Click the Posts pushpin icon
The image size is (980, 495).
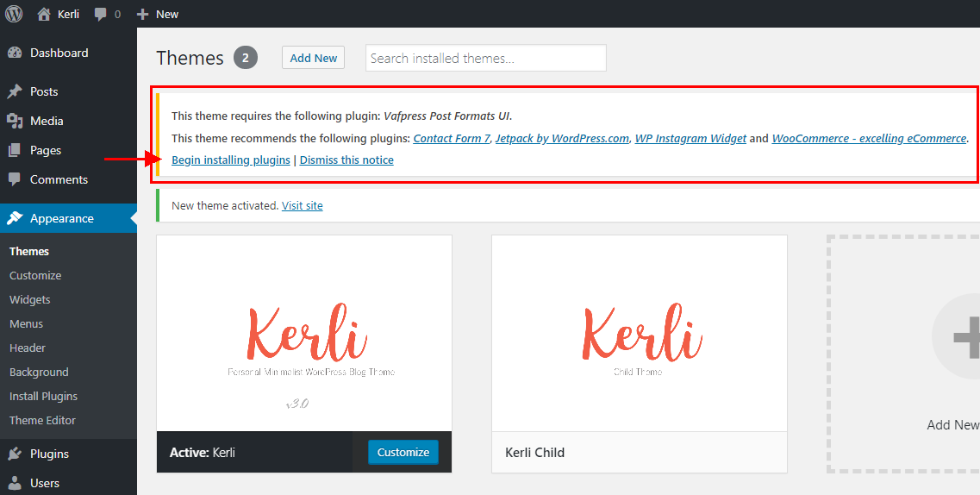click(x=15, y=92)
